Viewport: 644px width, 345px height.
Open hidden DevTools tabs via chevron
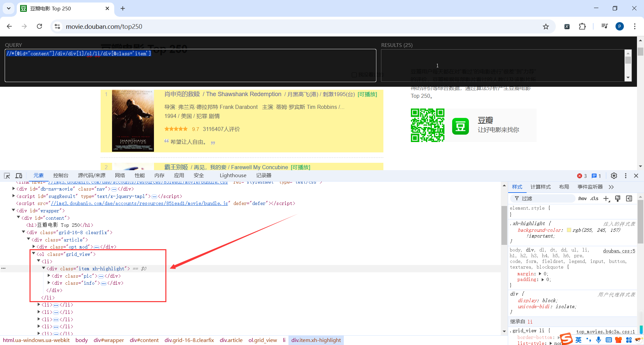[x=611, y=187]
